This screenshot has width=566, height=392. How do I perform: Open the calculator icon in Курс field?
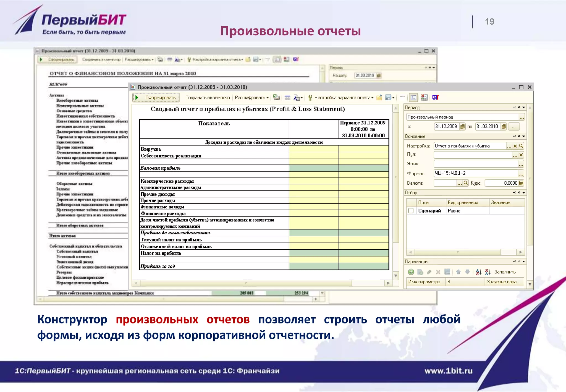[521, 183]
